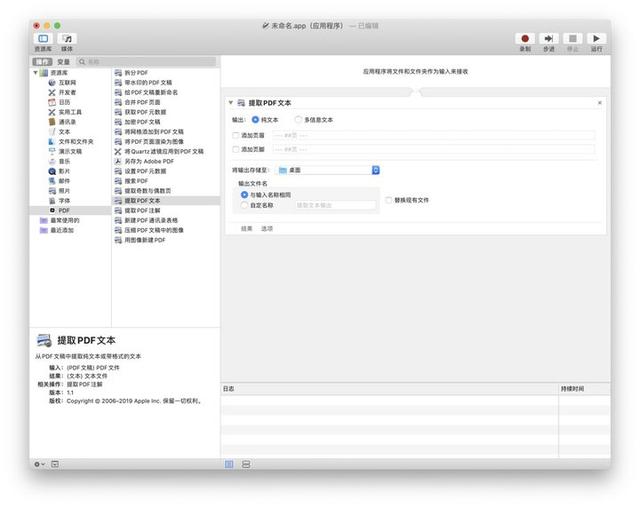
Task: Show workflow log view icon at bottom
Action: (229, 464)
